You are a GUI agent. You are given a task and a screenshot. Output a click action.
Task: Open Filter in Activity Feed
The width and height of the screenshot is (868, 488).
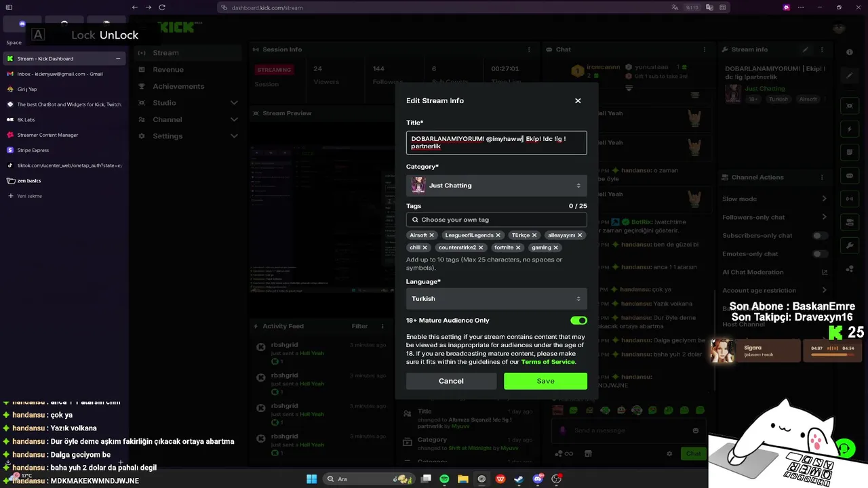coord(360,326)
